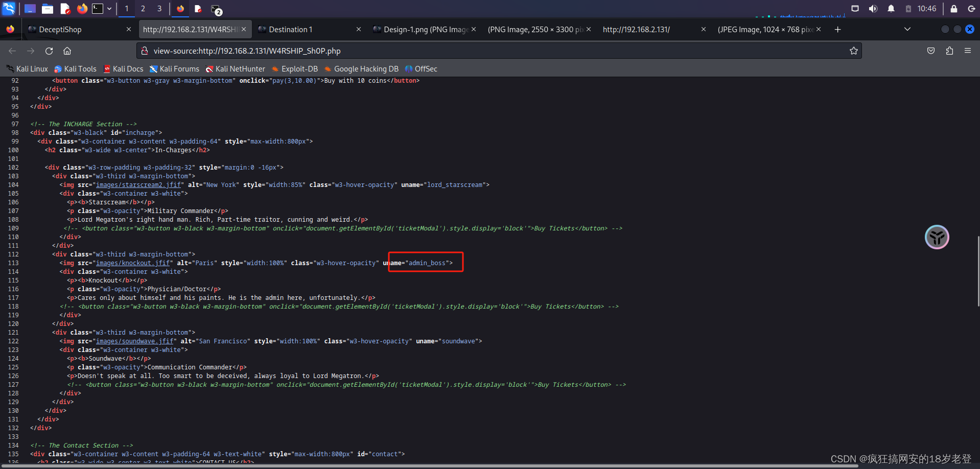Switch to the http://192.168.2.131/ tab

(654, 30)
